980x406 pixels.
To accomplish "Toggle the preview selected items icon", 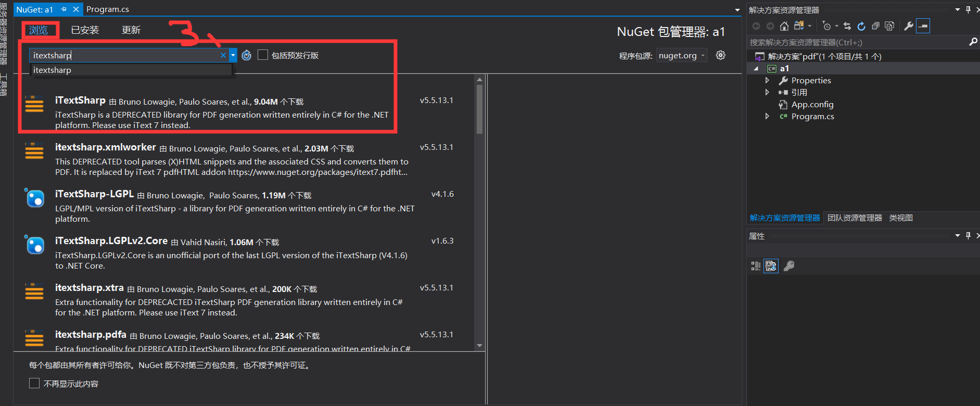I will coord(923,26).
